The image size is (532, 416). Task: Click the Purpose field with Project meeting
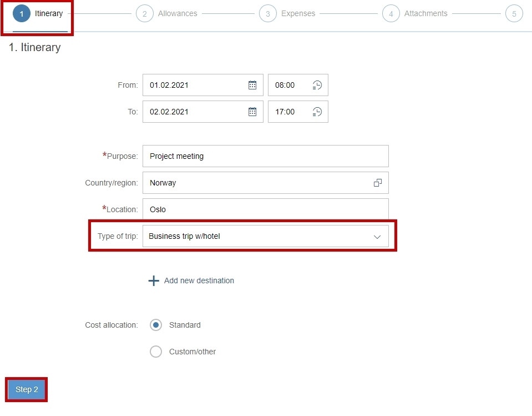coord(266,156)
